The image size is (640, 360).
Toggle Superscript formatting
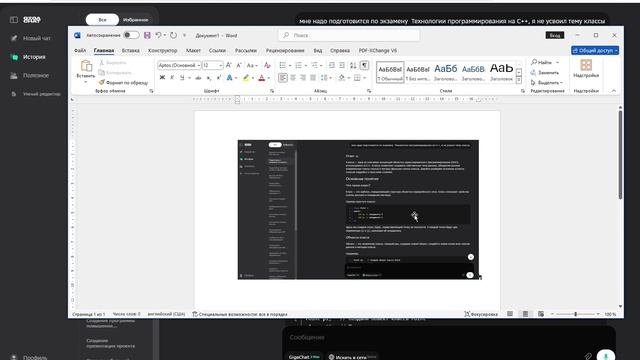tap(219, 78)
